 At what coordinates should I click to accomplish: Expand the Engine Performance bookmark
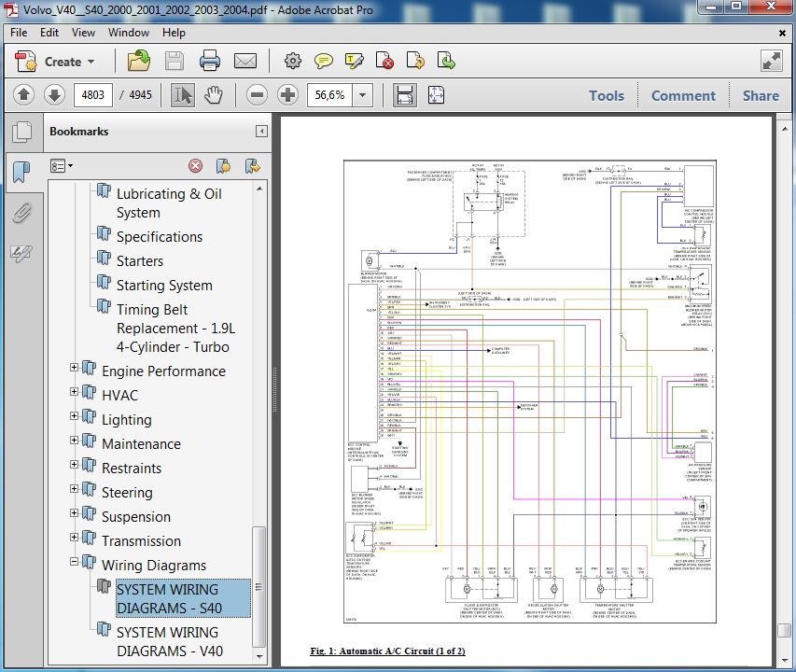click(74, 367)
